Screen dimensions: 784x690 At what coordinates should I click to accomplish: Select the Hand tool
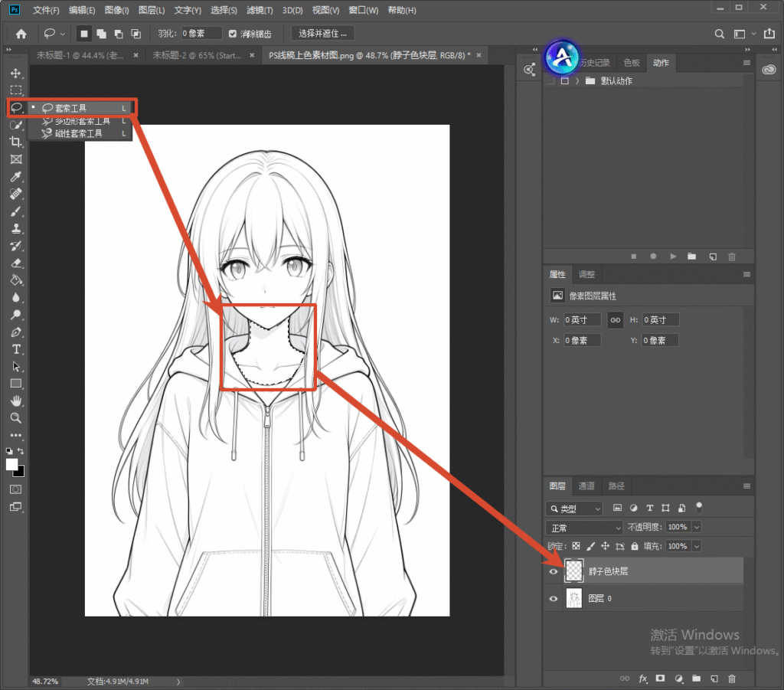pyautogui.click(x=16, y=401)
